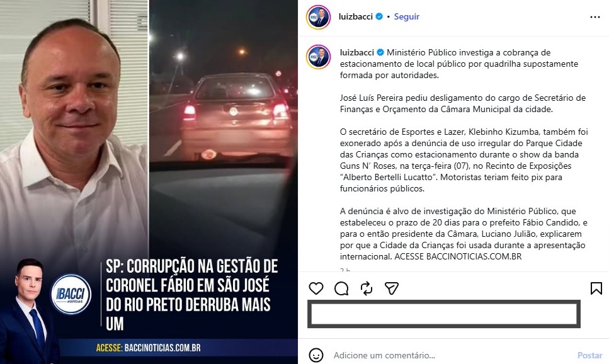
Task: Open luizbacci avatar beside the caption
Action: [319, 57]
